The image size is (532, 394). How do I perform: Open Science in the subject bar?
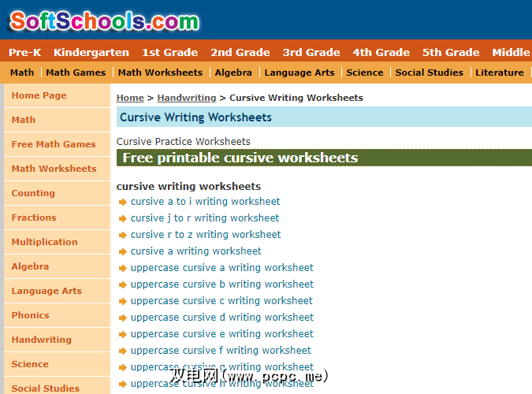click(x=365, y=72)
